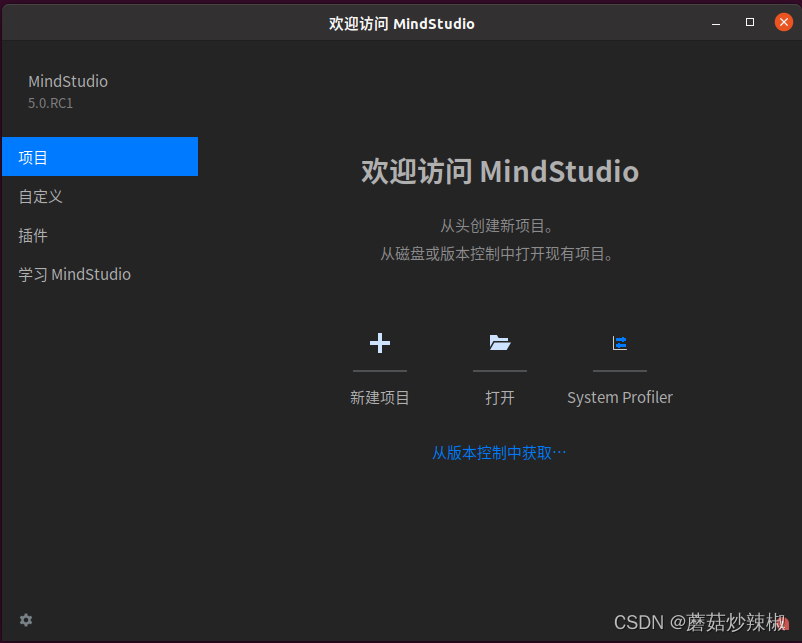Select the 项目 tab in sidebar

tap(100, 157)
